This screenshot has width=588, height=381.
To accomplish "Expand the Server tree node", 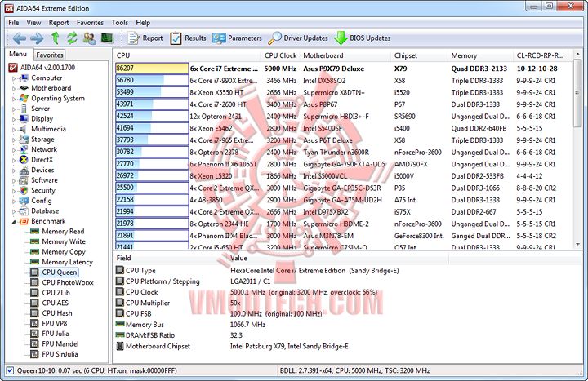I will pyautogui.click(x=14, y=109).
